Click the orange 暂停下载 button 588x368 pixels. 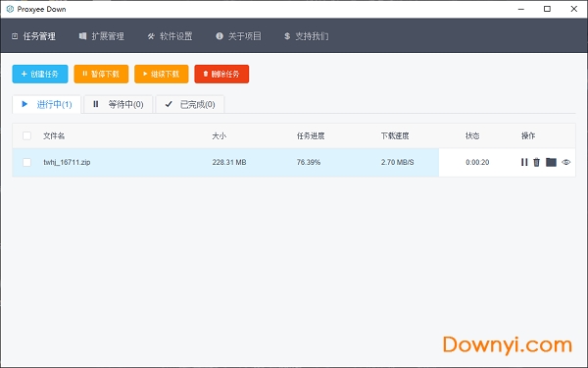[101, 74]
